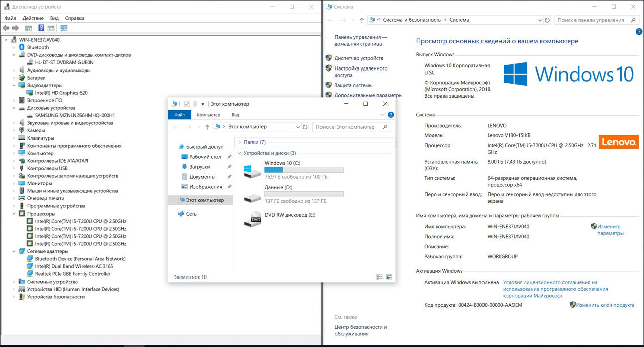644x347 pixels.
Task: Expand the Bluetooth node in device tree
Action: tap(14, 47)
